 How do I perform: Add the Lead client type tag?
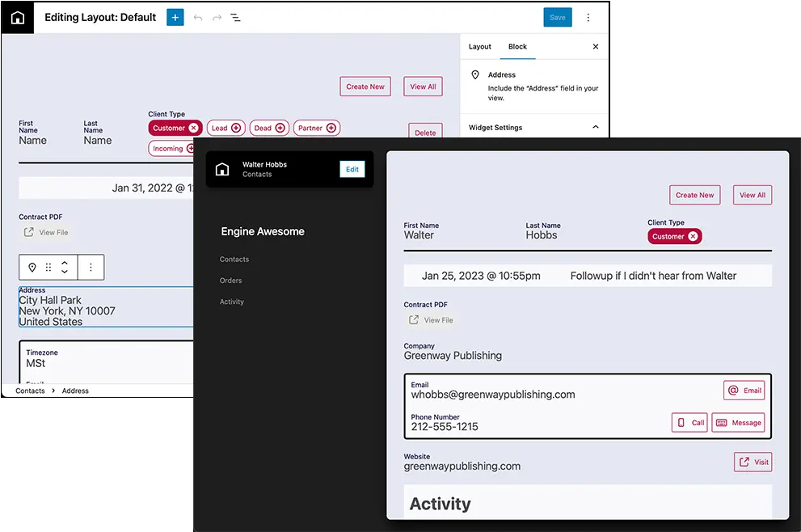pos(236,128)
